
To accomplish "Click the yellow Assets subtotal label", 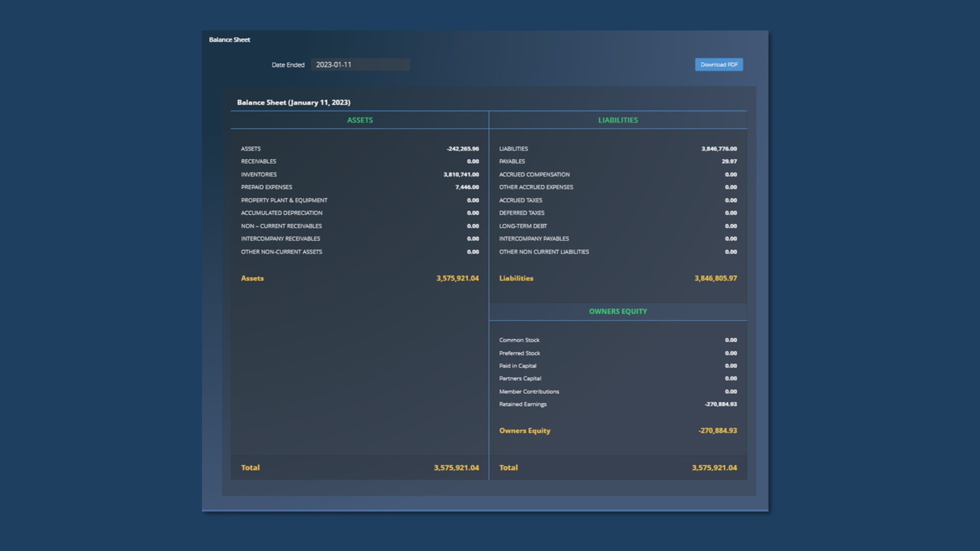I will pos(252,279).
